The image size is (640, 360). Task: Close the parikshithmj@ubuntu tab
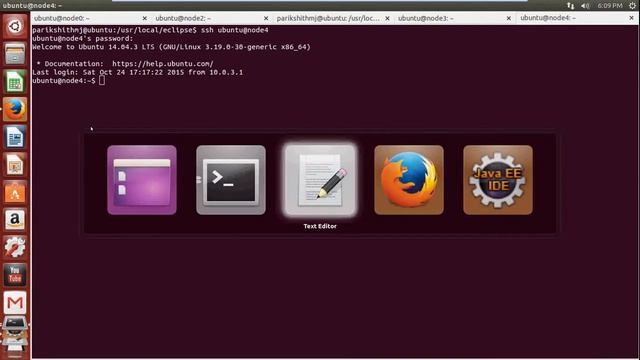[x=387, y=18]
